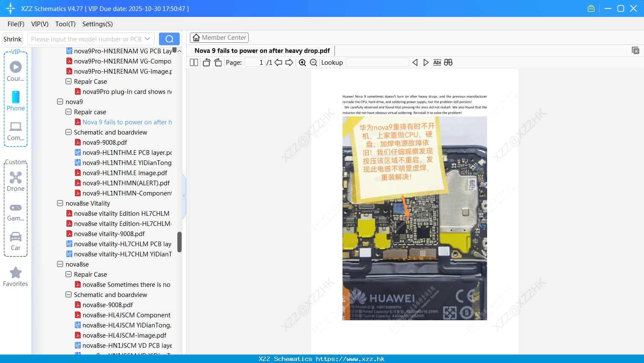
Task: Click the Shrink button
Action: click(13, 39)
